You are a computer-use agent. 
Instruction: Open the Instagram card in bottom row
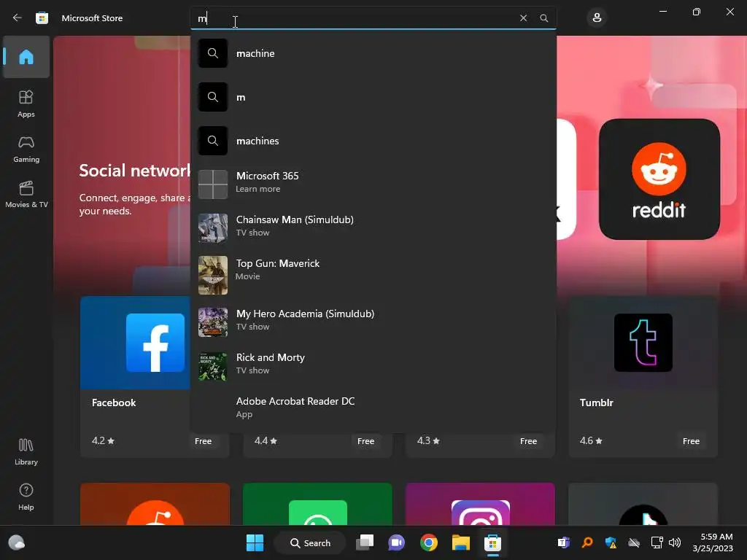(x=480, y=504)
